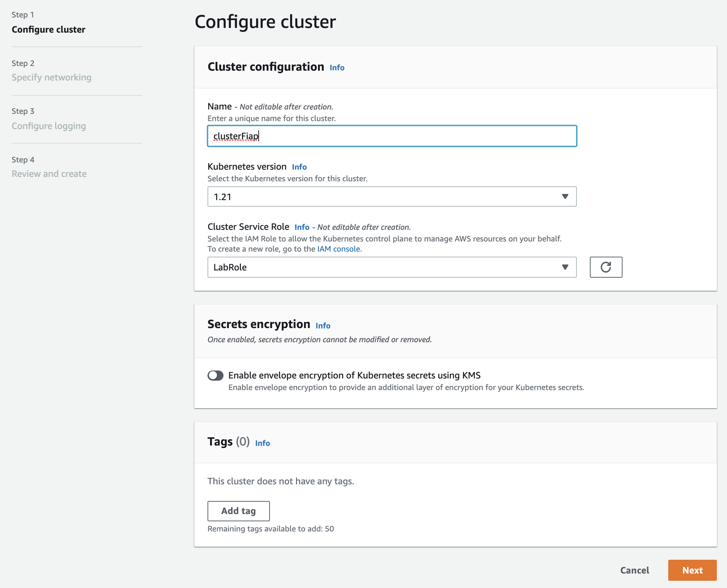Viewport: 727px width, 588px height.
Task: Open the IAM console link
Action: (338, 249)
